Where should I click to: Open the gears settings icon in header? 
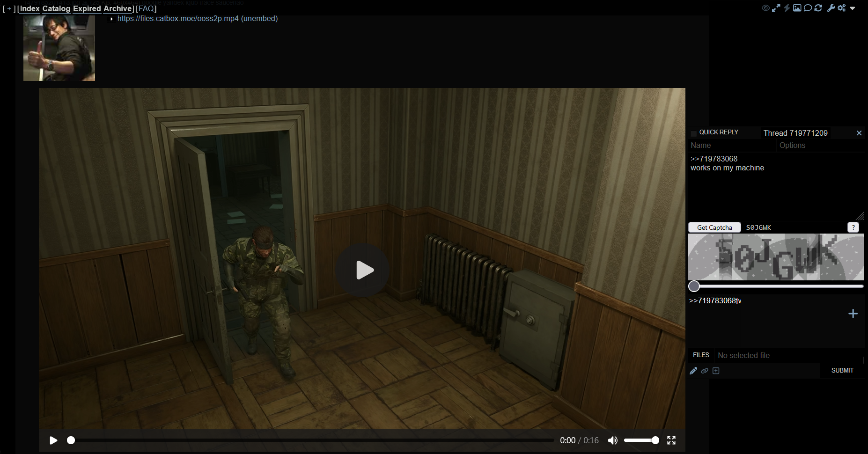click(842, 8)
